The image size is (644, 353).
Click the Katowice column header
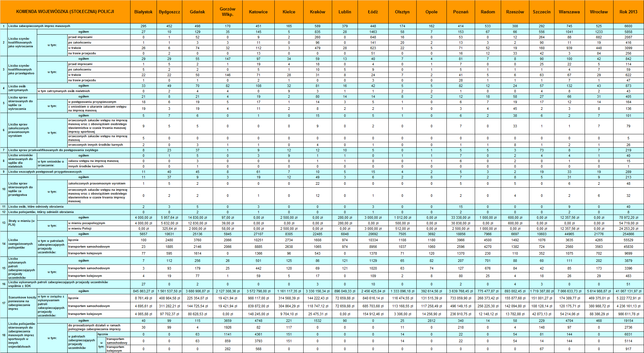pyautogui.click(x=258, y=12)
